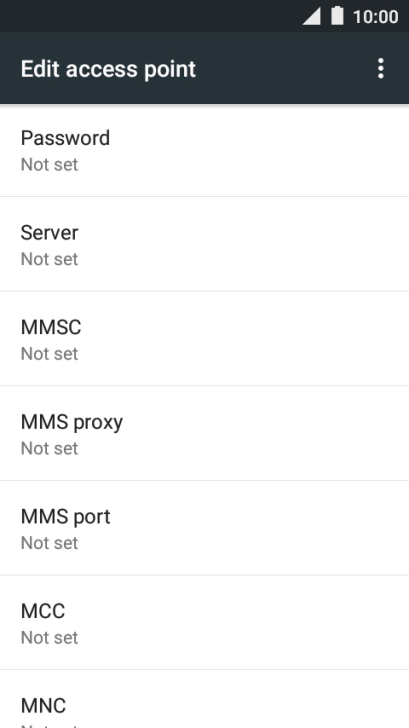This screenshot has height=728, width=409.
Task: Tap the 10:00 clock in status bar
Action: (x=375, y=17)
